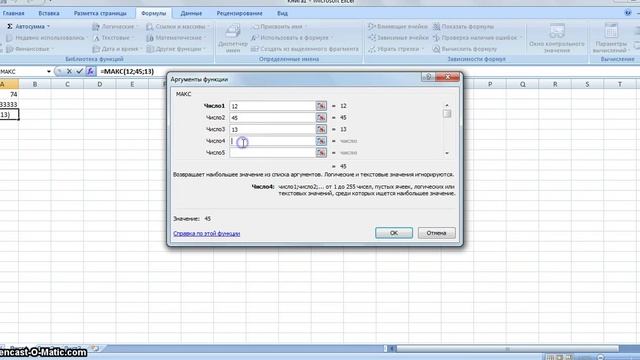Click the fx Insert Function button

[90, 71]
